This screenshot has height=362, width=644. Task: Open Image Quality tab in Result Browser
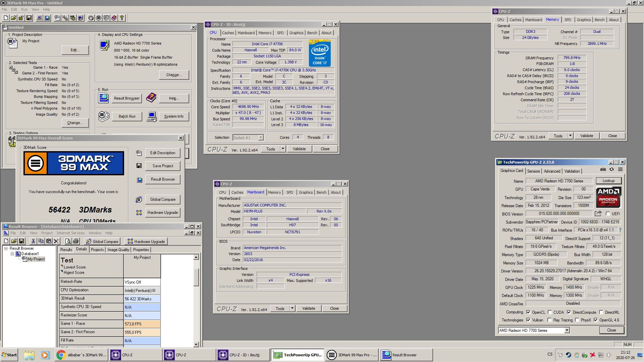point(118,250)
